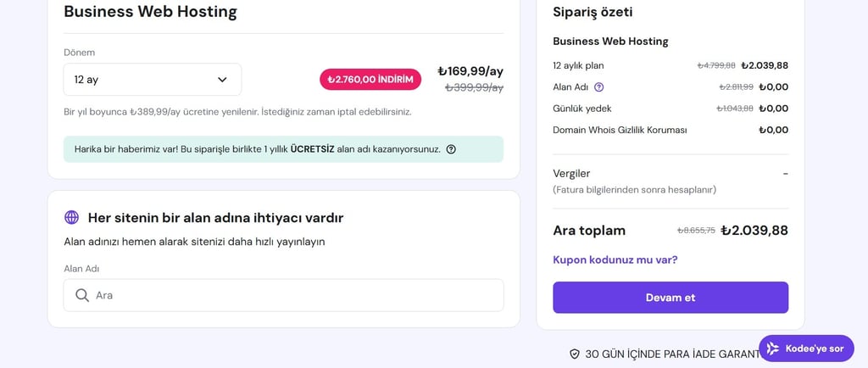The height and width of the screenshot is (368, 868).
Task: Click the question icon beside Alan Adı summary row
Action: [x=599, y=87]
